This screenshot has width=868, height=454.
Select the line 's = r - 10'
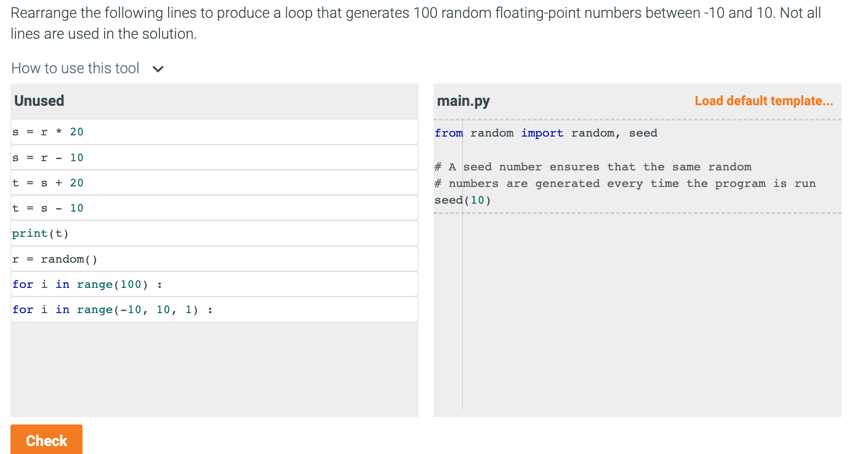214,157
